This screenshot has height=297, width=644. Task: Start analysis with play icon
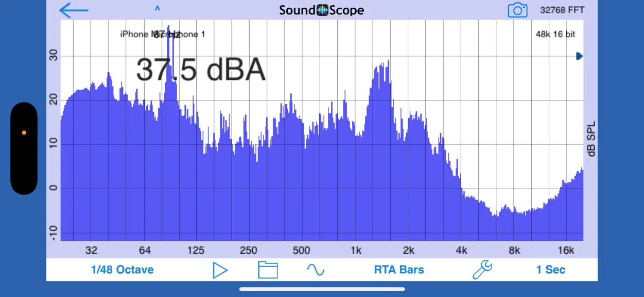pos(220,270)
